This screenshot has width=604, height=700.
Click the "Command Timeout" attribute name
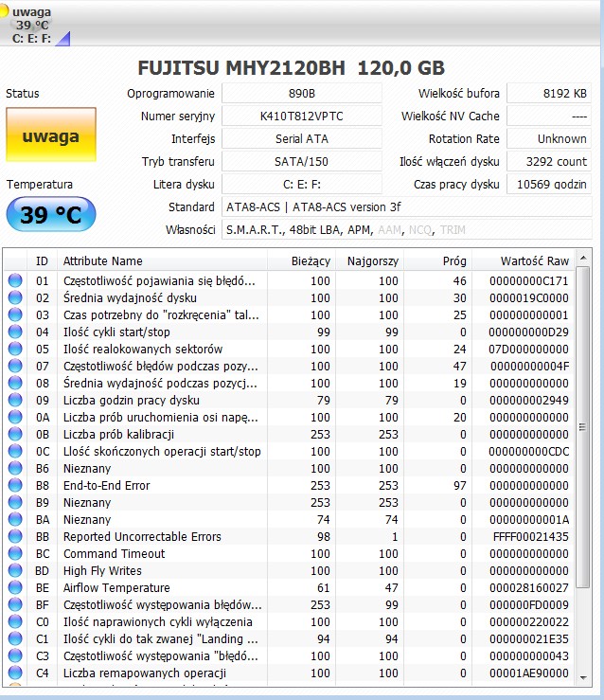115,553
